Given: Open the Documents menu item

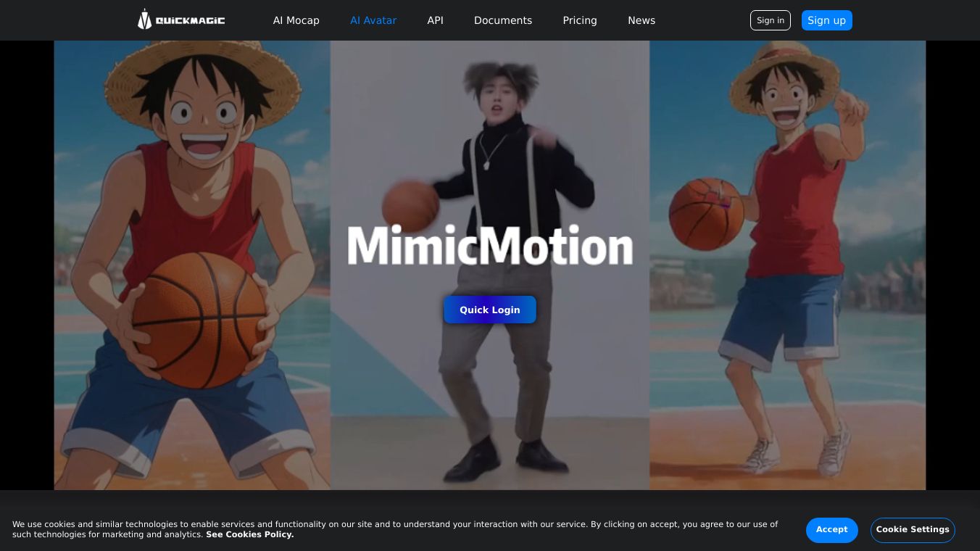Looking at the screenshot, I should (x=503, y=20).
